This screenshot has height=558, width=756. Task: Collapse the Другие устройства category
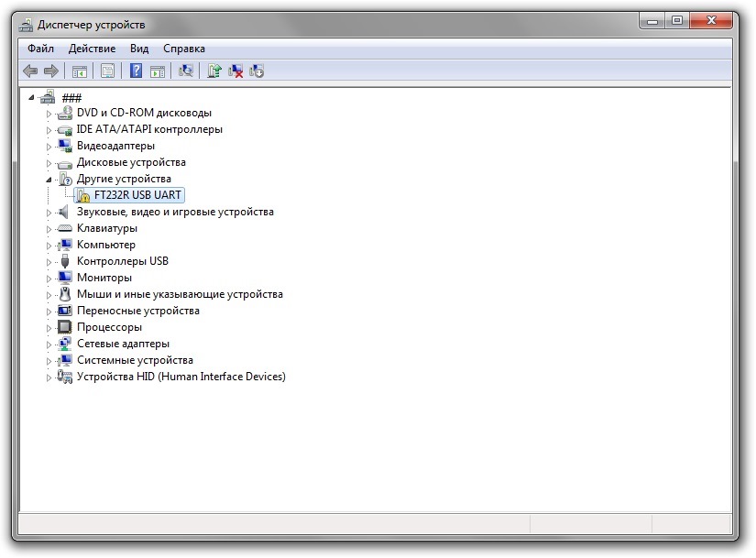(49, 180)
